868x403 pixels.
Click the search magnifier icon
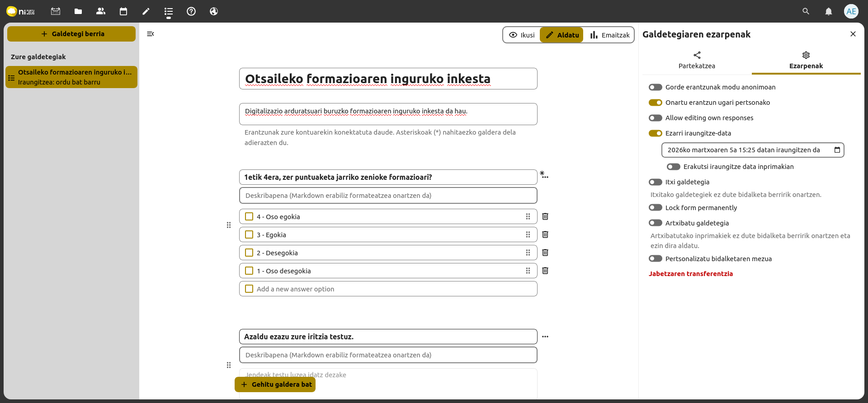point(806,11)
